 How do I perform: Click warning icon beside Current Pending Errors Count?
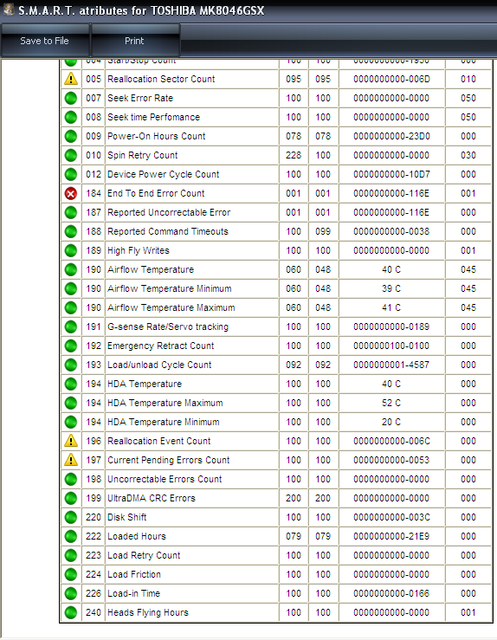pos(71,460)
